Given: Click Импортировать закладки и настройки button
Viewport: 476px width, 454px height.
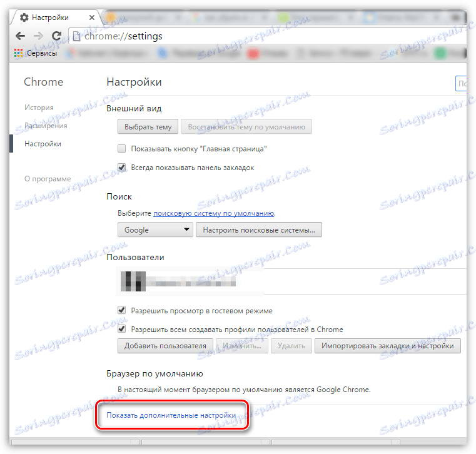Looking at the screenshot, I should click(387, 346).
